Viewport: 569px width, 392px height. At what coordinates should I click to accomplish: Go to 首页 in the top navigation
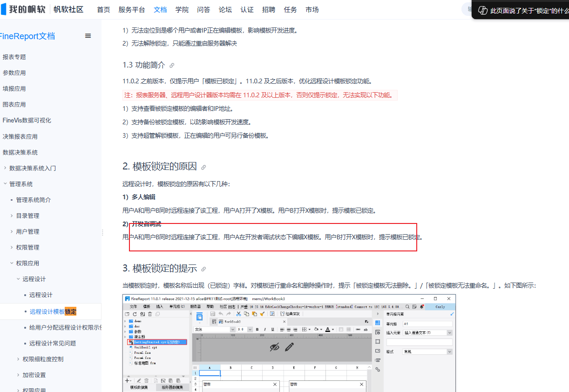[103, 9]
